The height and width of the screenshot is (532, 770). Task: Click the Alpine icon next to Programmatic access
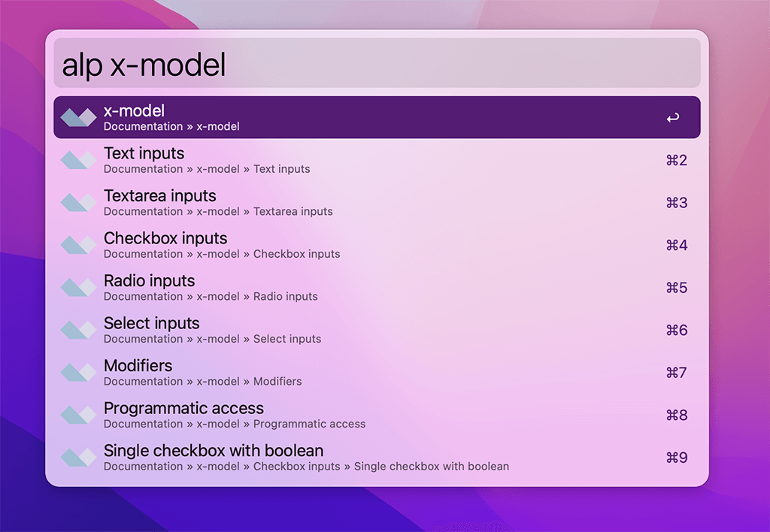click(78, 415)
